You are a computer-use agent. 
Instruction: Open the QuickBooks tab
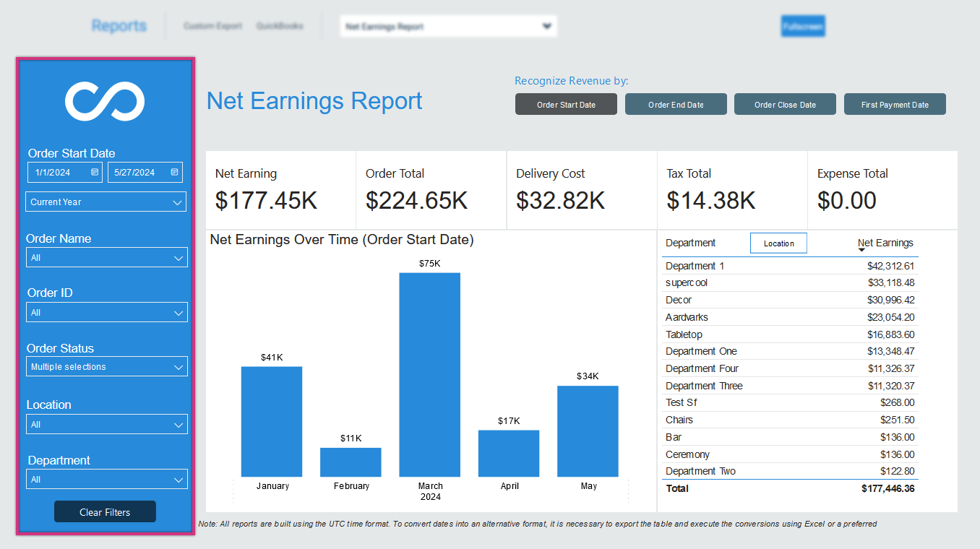tap(280, 26)
